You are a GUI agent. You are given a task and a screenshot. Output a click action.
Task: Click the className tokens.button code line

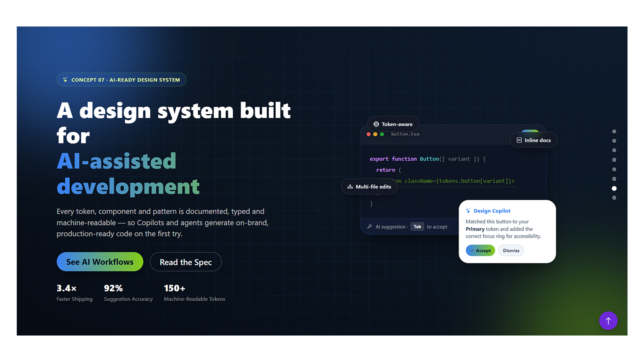tap(456, 181)
